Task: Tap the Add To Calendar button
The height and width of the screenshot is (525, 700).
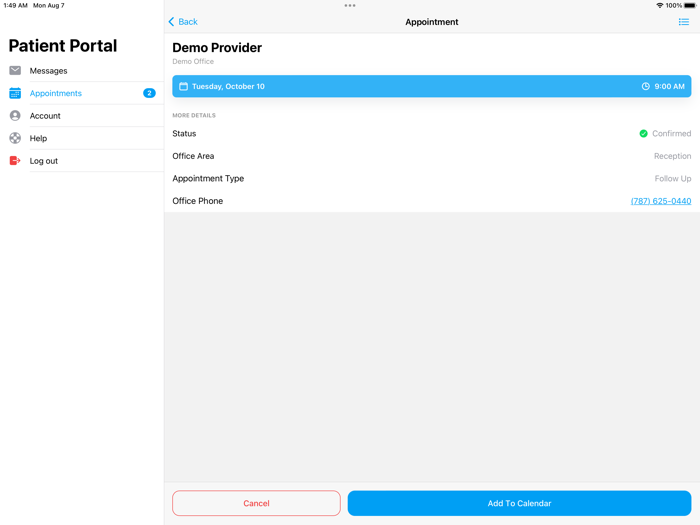Action: 519,503
